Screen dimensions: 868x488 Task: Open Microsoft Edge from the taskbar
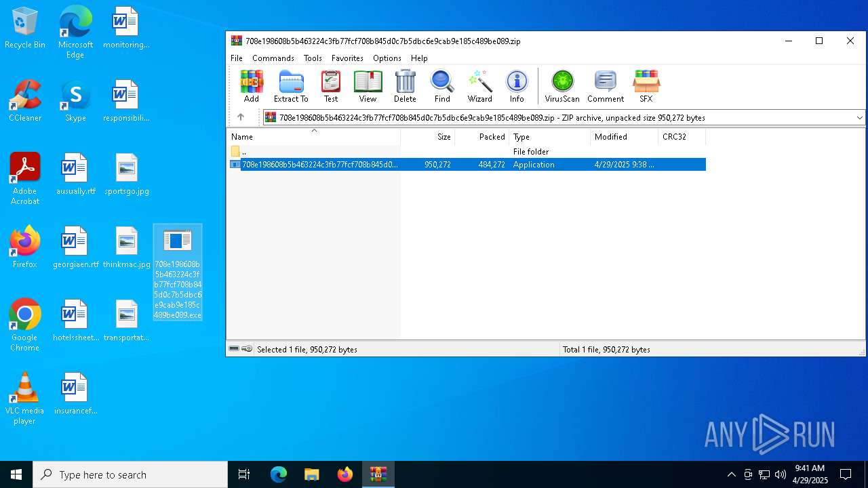[x=279, y=474]
